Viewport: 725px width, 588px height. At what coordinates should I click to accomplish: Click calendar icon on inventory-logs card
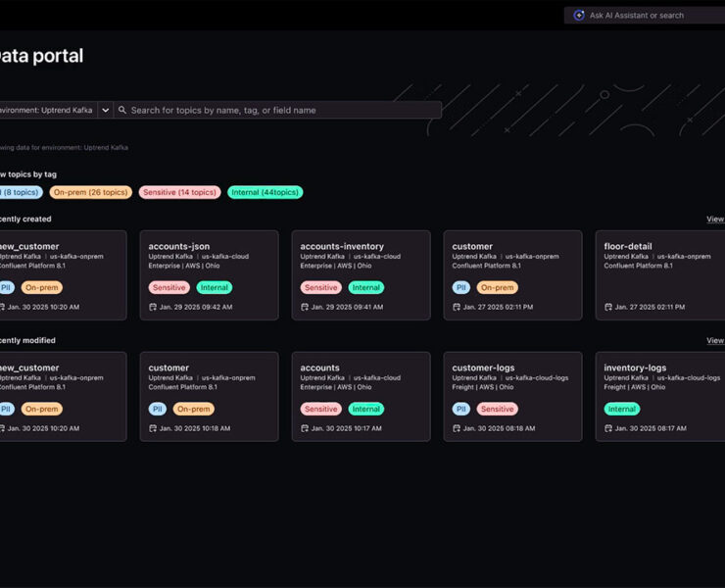pos(608,428)
